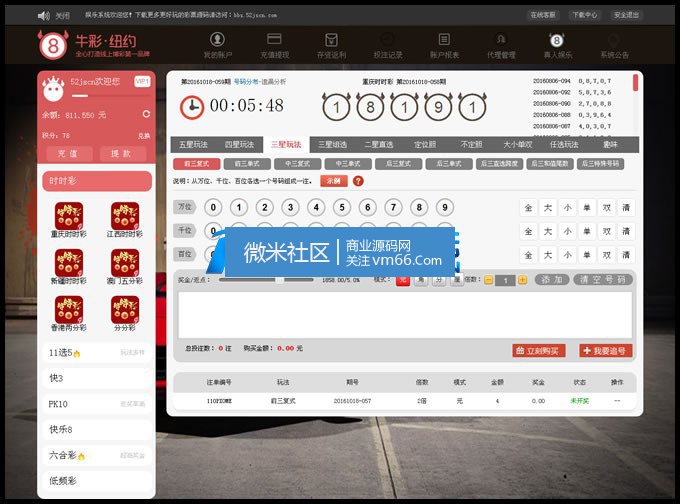680x504 pixels.
Task: Select the 中三复式 play type
Action: tap(298, 164)
